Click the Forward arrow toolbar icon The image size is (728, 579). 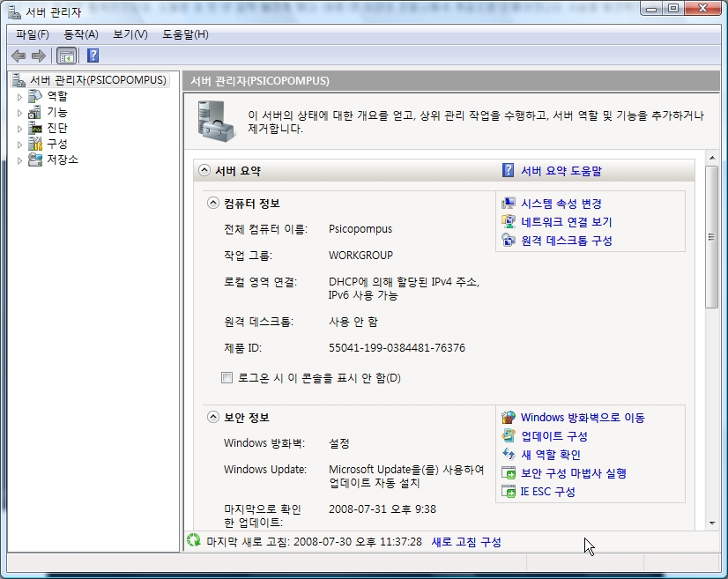39,56
